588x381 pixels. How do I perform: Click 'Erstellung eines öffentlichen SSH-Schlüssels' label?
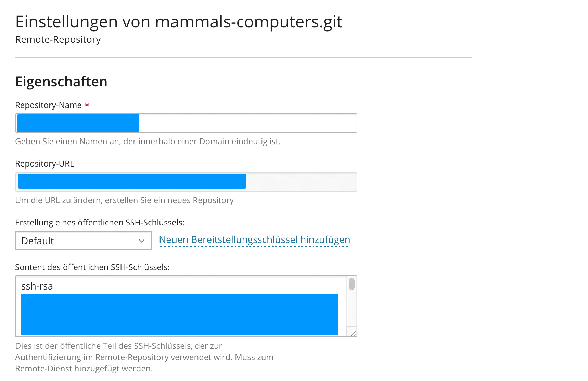tap(100, 223)
